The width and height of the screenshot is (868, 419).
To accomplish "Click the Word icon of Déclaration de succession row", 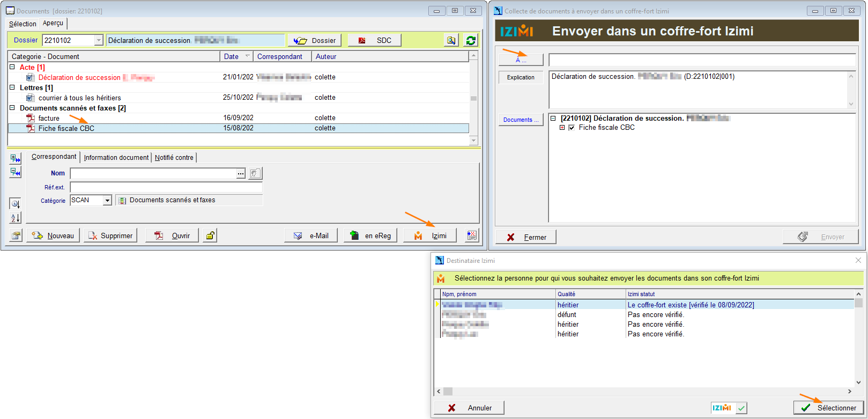I will (x=31, y=77).
